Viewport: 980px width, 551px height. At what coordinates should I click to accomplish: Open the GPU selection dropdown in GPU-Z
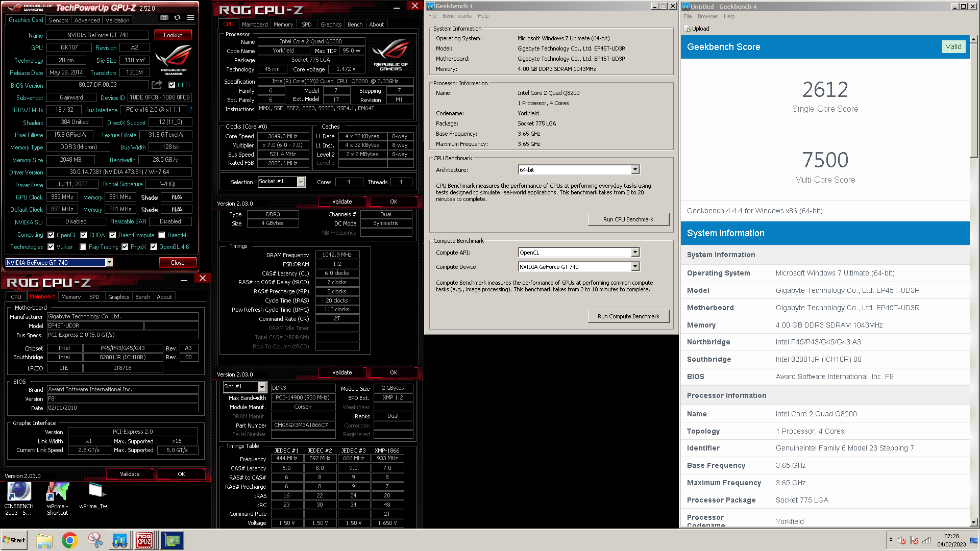pos(109,263)
